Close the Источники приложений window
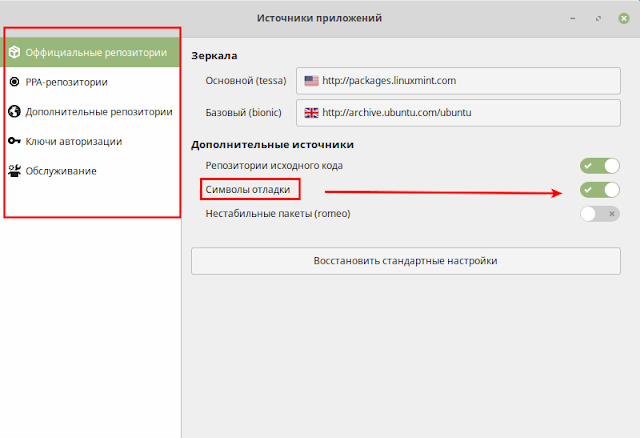 624,18
